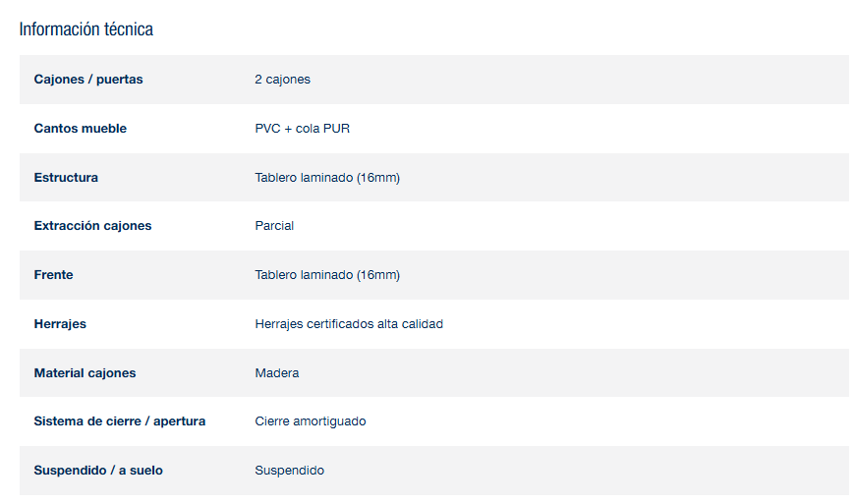Click the 2 cajones value
The width and height of the screenshot is (854, 504).
tap(282, 80)
